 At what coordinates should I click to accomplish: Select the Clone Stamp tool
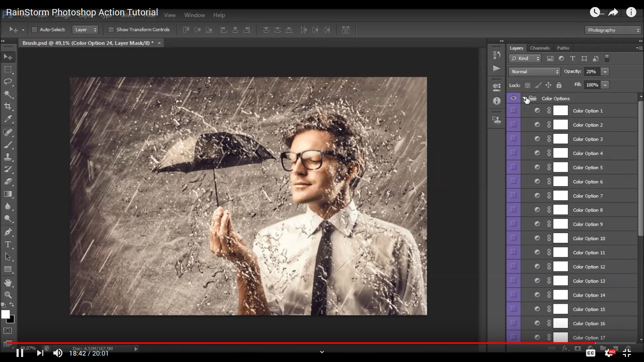click(7, 156)
